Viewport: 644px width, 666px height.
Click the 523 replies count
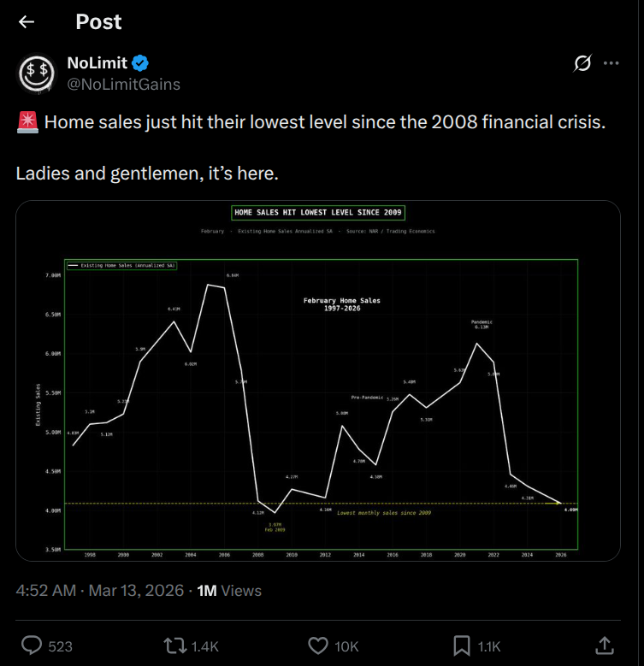[x=60, y=646]
